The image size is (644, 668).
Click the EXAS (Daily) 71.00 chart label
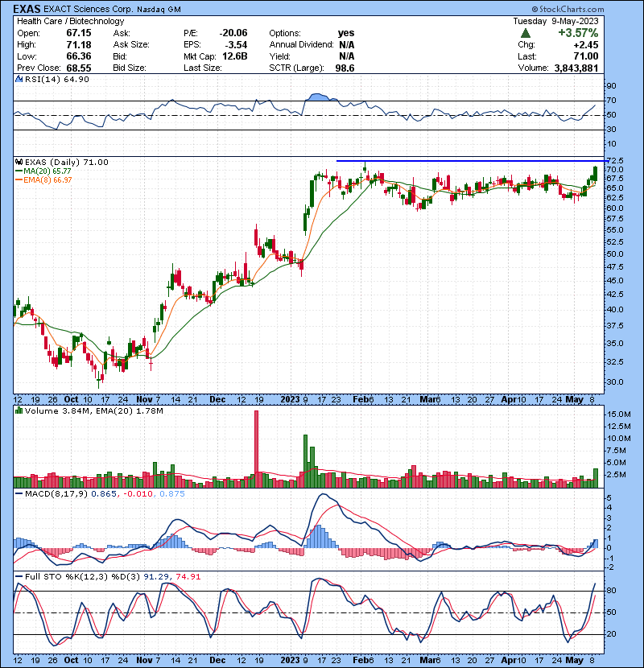pos(67,163)
